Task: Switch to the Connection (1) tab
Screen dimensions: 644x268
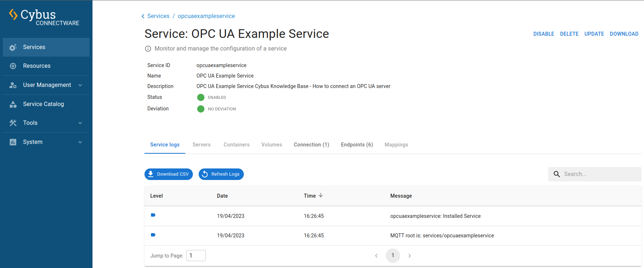Action: click(x=311, y=145)
